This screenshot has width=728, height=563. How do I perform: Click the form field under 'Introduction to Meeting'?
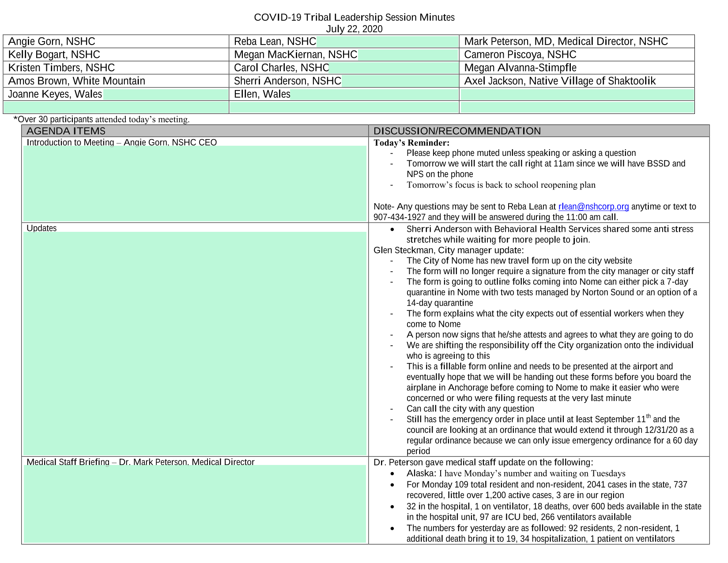tap(195, 184)
